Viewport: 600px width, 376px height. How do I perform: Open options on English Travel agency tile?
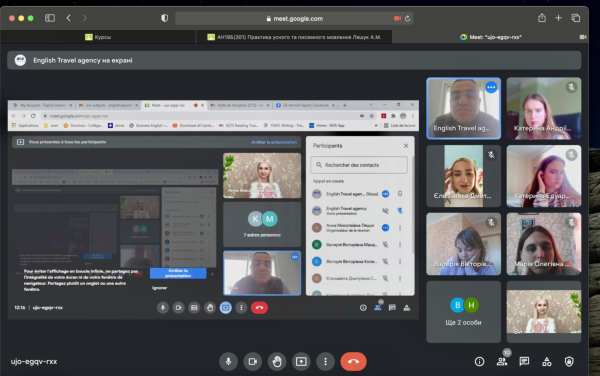coord(491,87)
